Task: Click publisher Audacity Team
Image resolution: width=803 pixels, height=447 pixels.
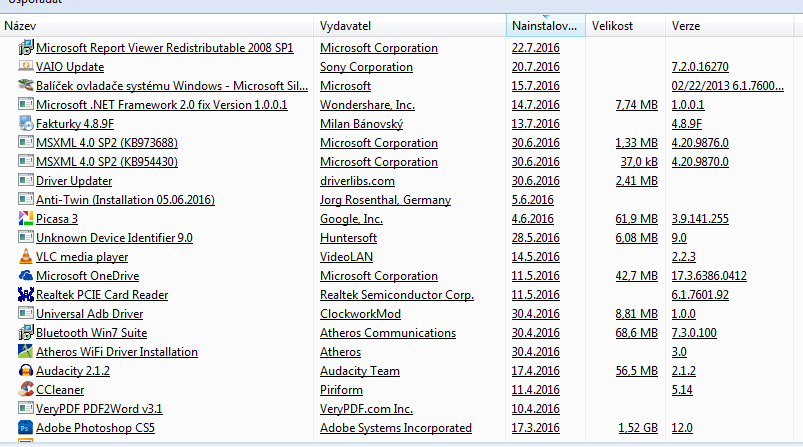Action: pyautogui.click(x=360, y=371)
